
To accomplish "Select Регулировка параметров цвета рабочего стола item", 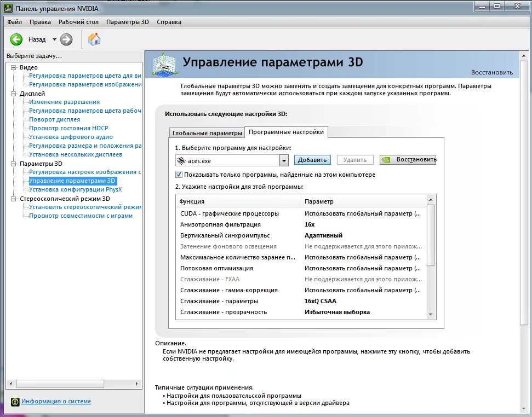I will (x=85, y=111).
